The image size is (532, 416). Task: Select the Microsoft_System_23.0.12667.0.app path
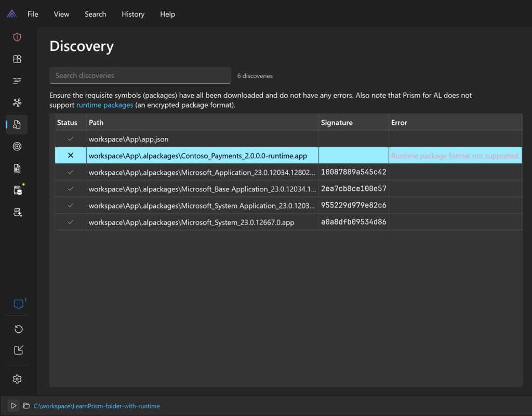point(191,222)
